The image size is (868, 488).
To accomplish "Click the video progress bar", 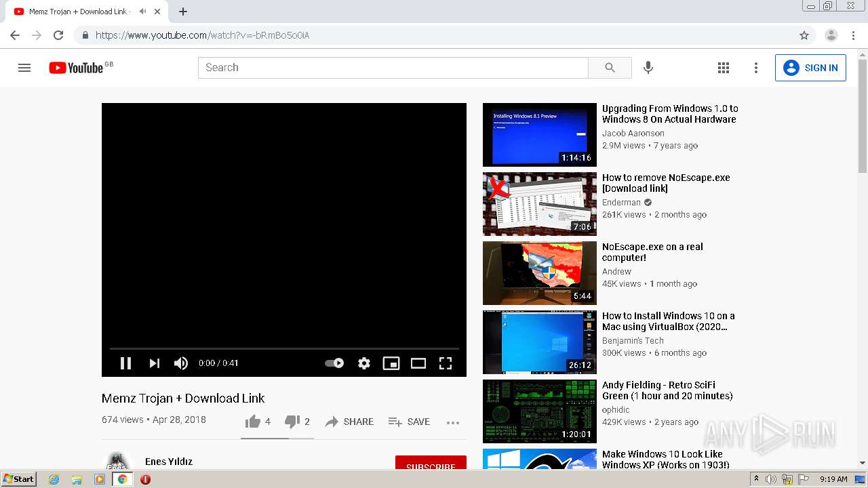I will click(x=284, y=348).
